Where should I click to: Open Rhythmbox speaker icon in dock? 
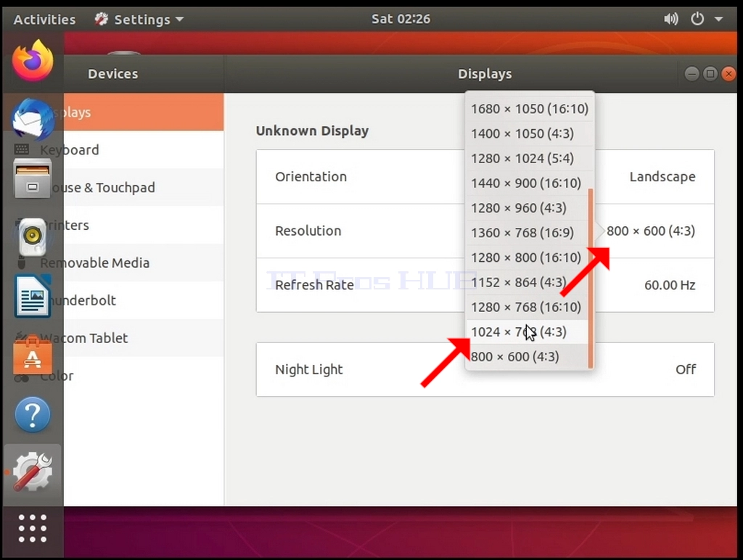(x=33, y=236)
